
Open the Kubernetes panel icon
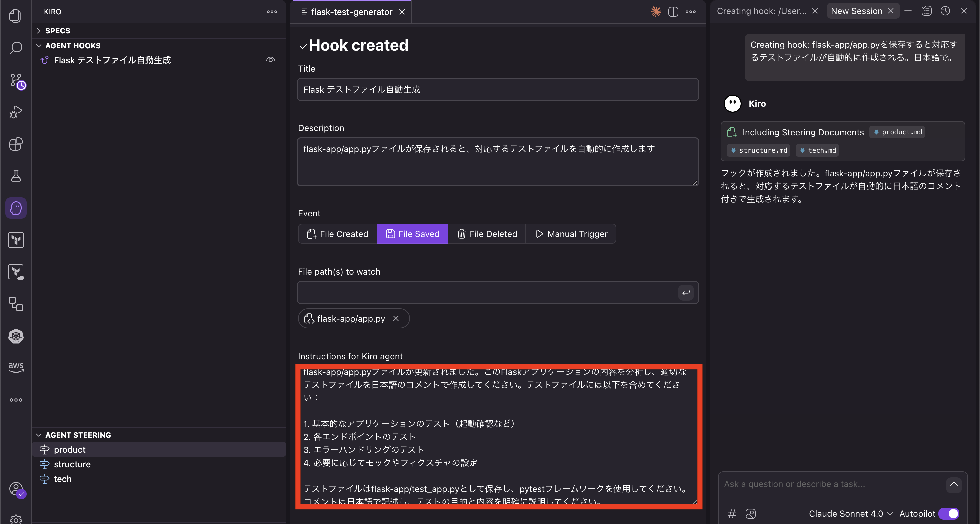click(16, 336)
